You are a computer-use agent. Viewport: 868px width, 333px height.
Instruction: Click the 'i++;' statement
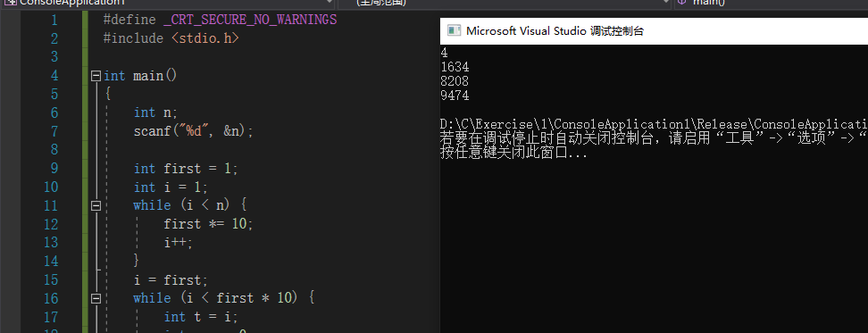pos(179,242)
